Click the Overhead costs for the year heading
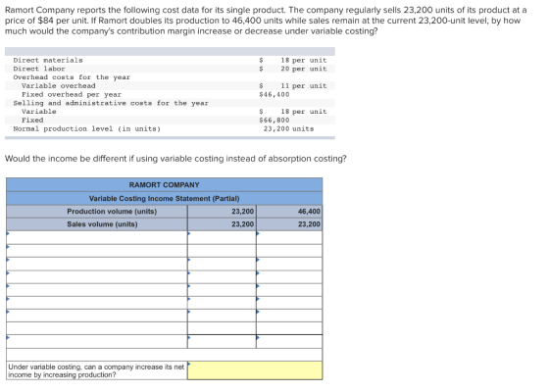The width and height of the screenshot is (549, 392). (72, 77)
